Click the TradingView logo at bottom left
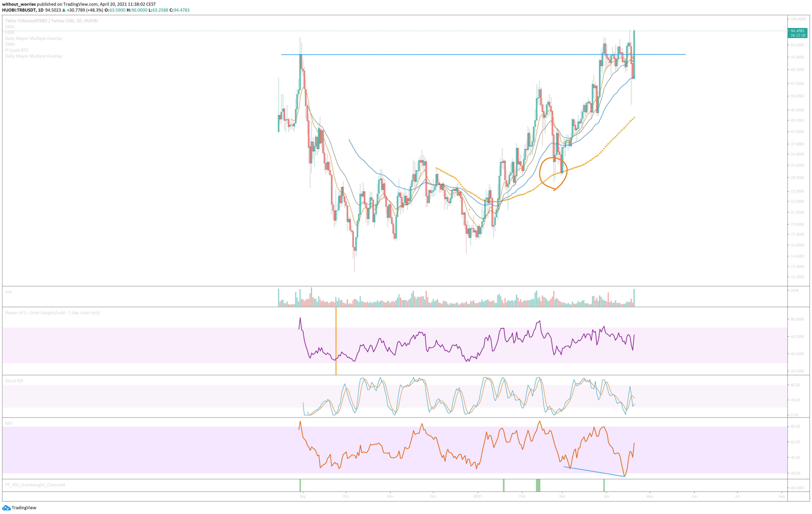 19,508
